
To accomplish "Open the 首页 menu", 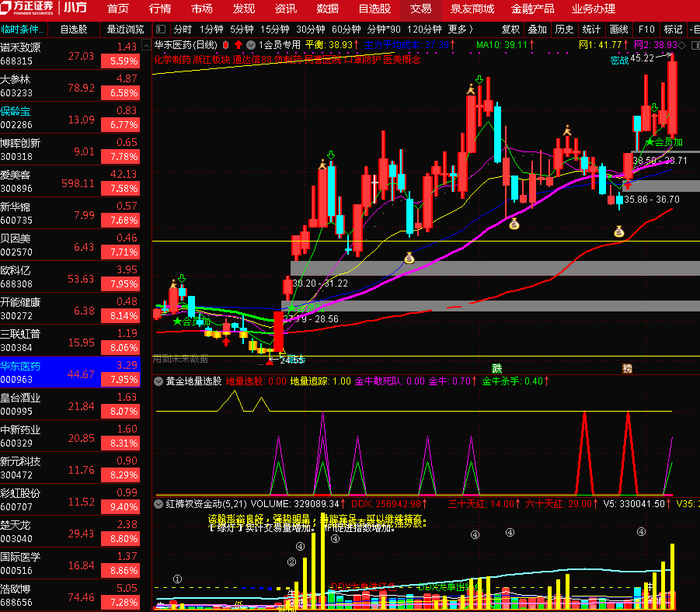I will point(118,9).
